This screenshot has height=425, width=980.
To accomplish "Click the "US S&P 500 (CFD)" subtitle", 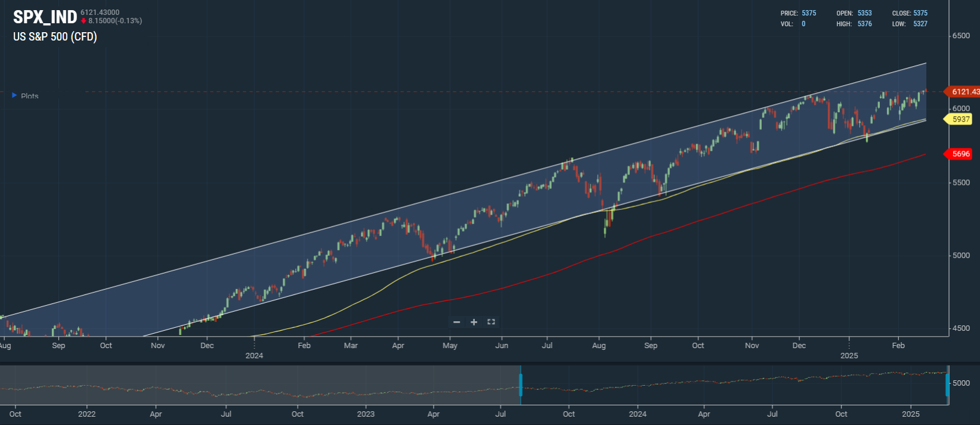I will 55,36.
